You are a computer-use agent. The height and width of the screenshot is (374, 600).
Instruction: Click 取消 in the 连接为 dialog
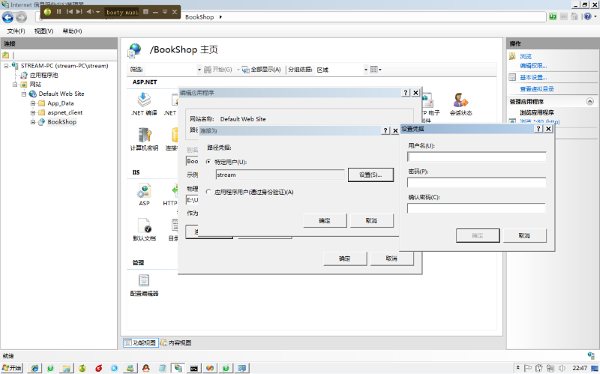coord(372,220)
